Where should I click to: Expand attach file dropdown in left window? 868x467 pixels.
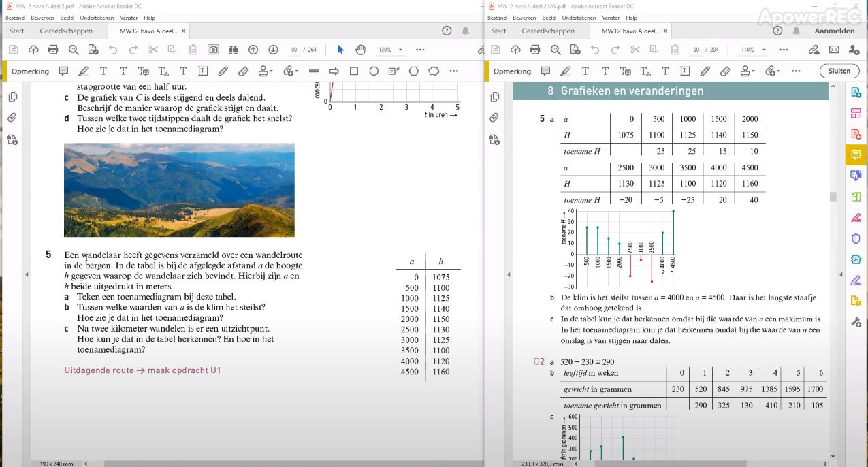(296, 71)
